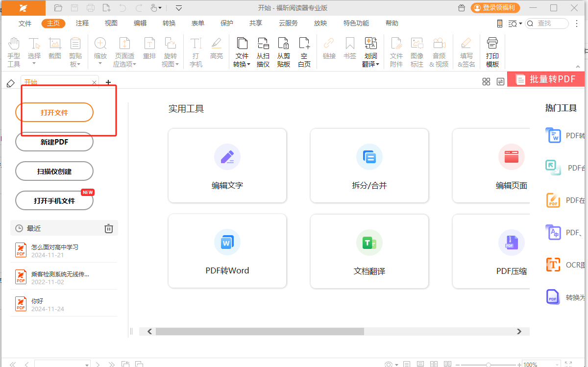Click the Batch Convert to PDF button
This screenshot has width=588, height=367.
tap(546, 79)
